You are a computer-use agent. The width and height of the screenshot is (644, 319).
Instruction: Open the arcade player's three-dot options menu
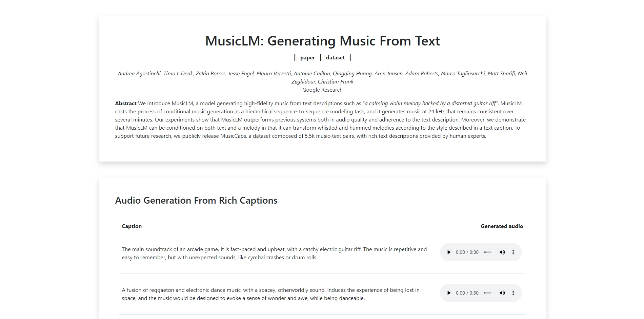coord(513,252)
